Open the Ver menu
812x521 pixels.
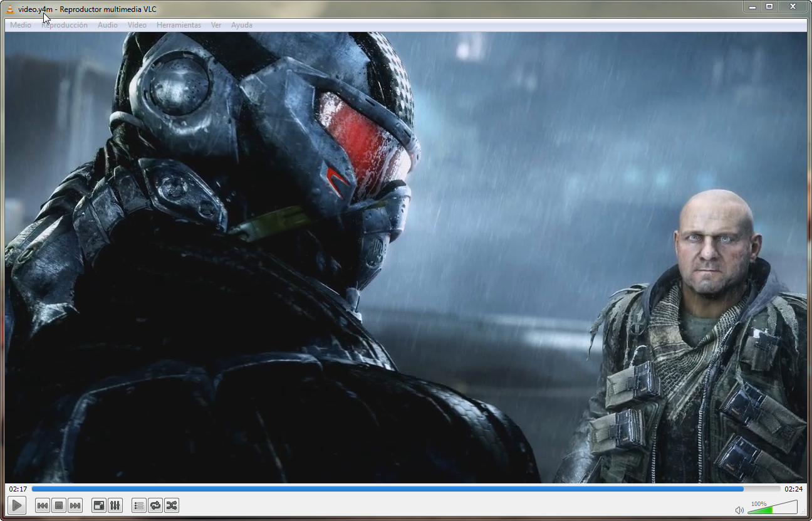point(216,25)
